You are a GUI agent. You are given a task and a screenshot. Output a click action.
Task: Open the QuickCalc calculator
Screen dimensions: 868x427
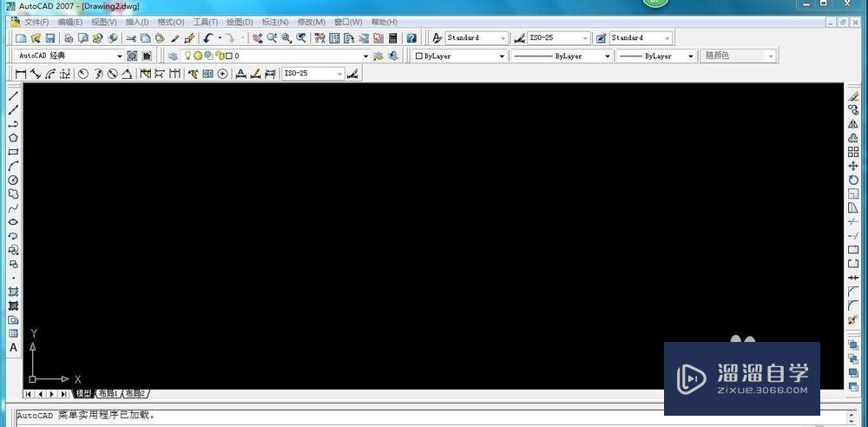coord(393,38)
